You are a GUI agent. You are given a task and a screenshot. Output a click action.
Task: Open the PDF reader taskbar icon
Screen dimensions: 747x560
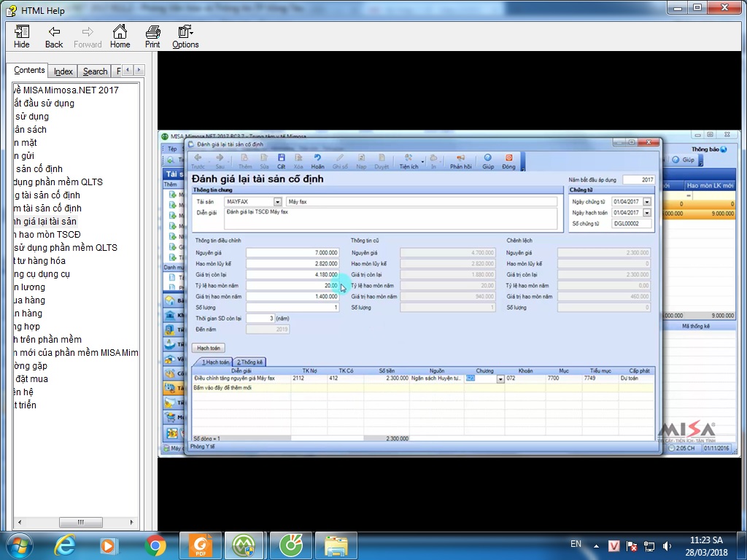(200, 545)
